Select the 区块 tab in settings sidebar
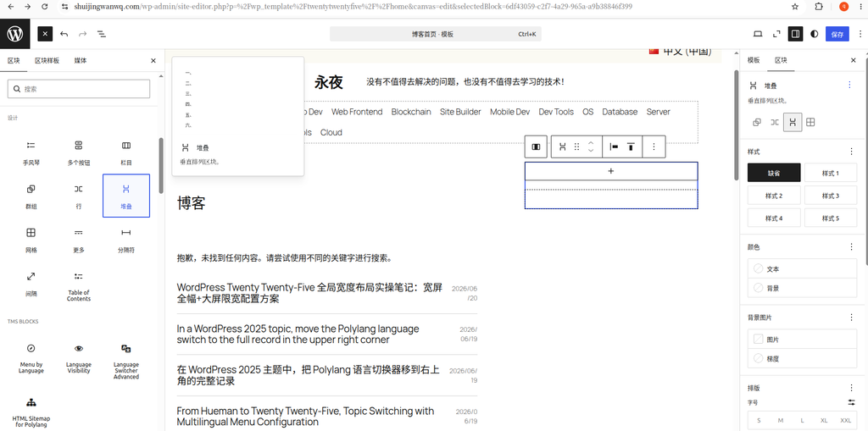Image resolution: width=868 pixels, height=431 pixels. 781,60
